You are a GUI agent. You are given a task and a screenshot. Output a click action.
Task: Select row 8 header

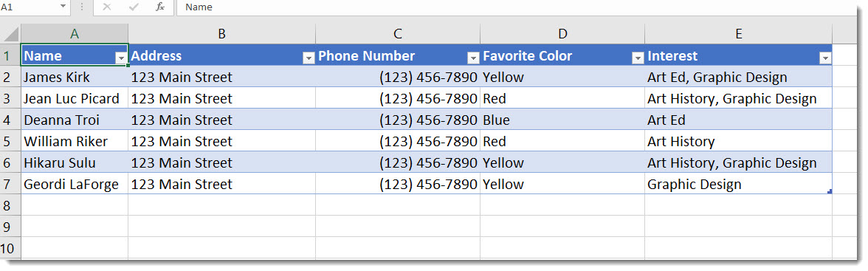coord(10,205)
